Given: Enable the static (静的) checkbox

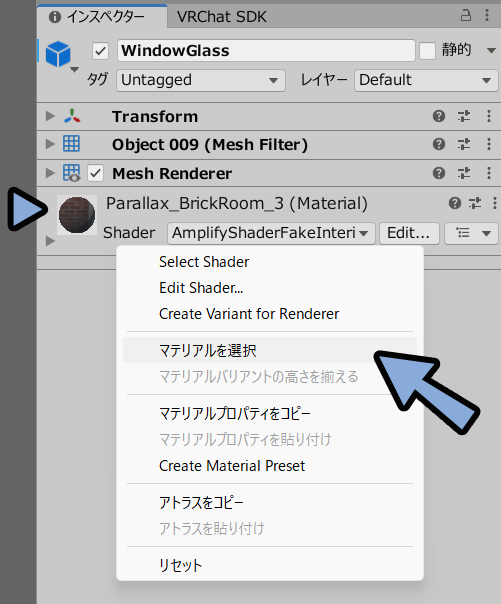Looking at the screenshot, I should [x=427, y=50].
